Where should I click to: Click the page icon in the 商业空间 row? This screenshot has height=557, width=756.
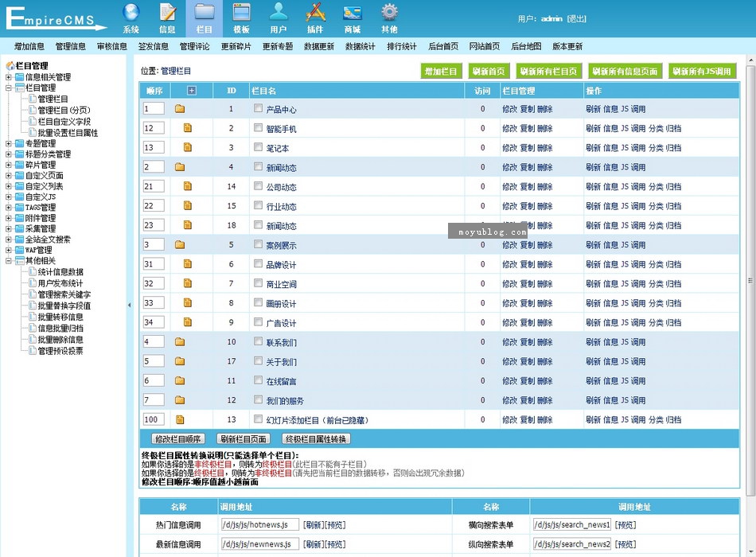188,283
